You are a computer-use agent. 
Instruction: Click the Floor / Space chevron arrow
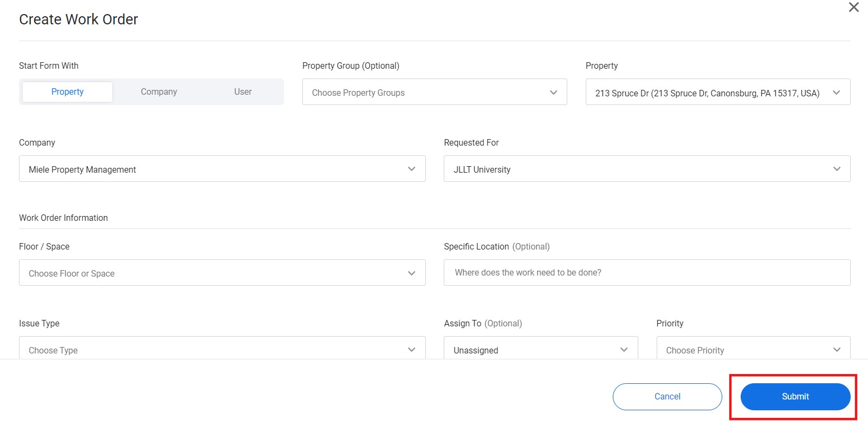click(x=412, y=273)
